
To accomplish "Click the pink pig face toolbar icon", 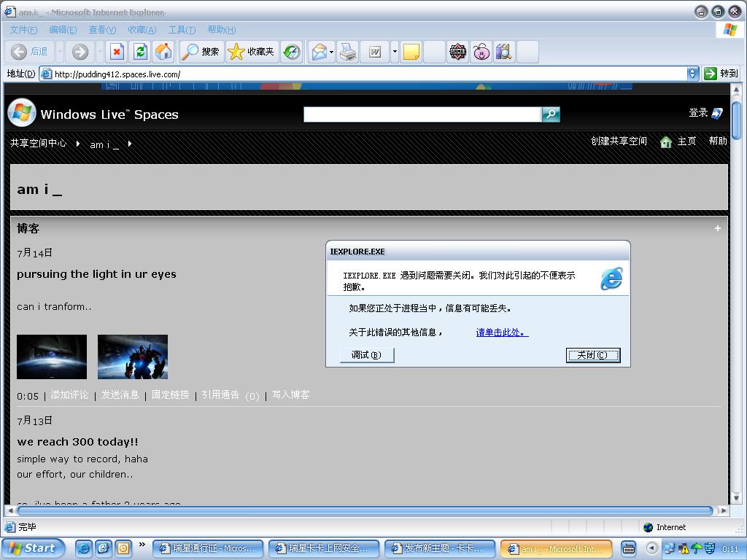I will pyautogui.click(x=481, y=52).
